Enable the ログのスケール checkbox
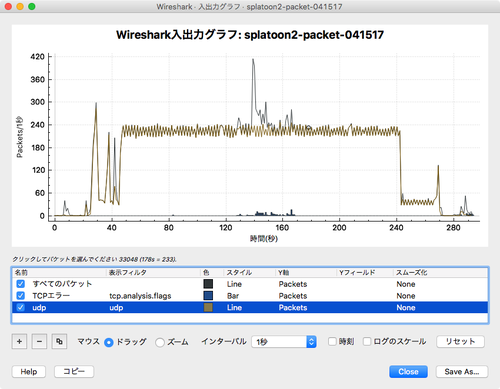Image resolution: width=500 pixels, height=389 pixels. click(x=367, y=341)
